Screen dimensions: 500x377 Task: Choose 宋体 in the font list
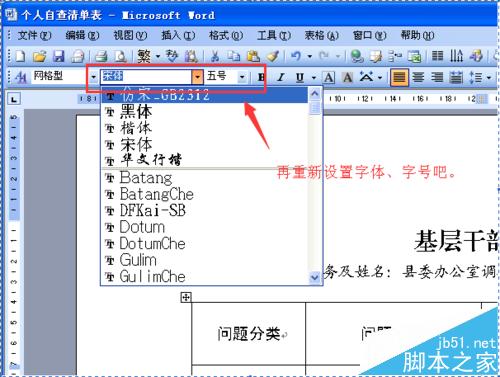coord(204,144)
